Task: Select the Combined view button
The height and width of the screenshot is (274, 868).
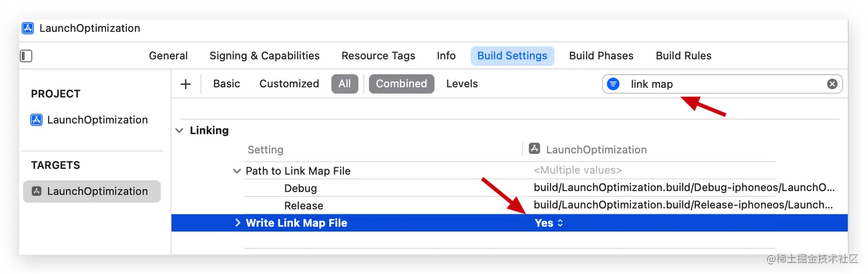Action: click(x=401, y=84)
